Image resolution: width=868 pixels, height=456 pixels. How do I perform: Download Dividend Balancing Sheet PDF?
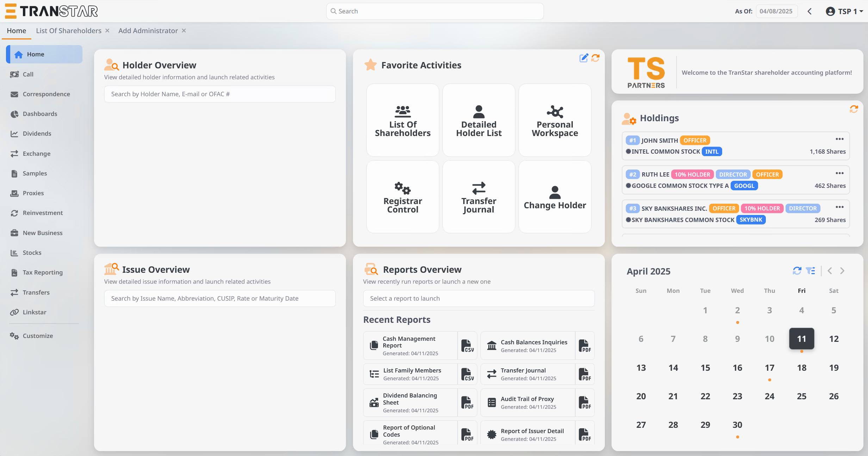467,402
